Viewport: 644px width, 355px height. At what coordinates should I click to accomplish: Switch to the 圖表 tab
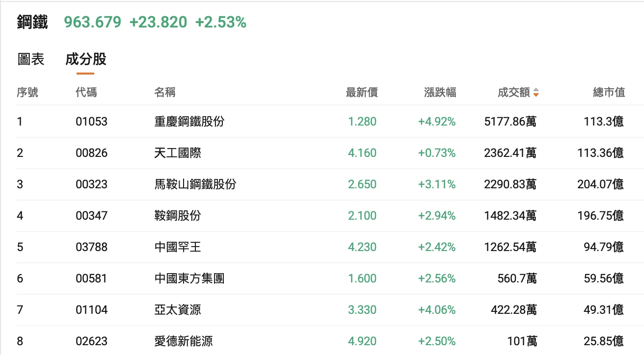pos(31,59)
